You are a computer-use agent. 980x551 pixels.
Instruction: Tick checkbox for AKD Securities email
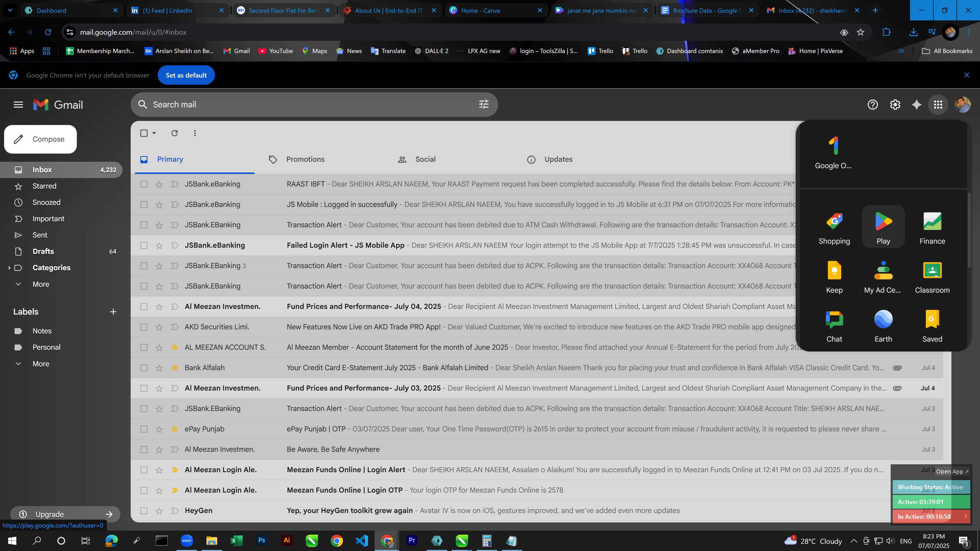point(144,327)
